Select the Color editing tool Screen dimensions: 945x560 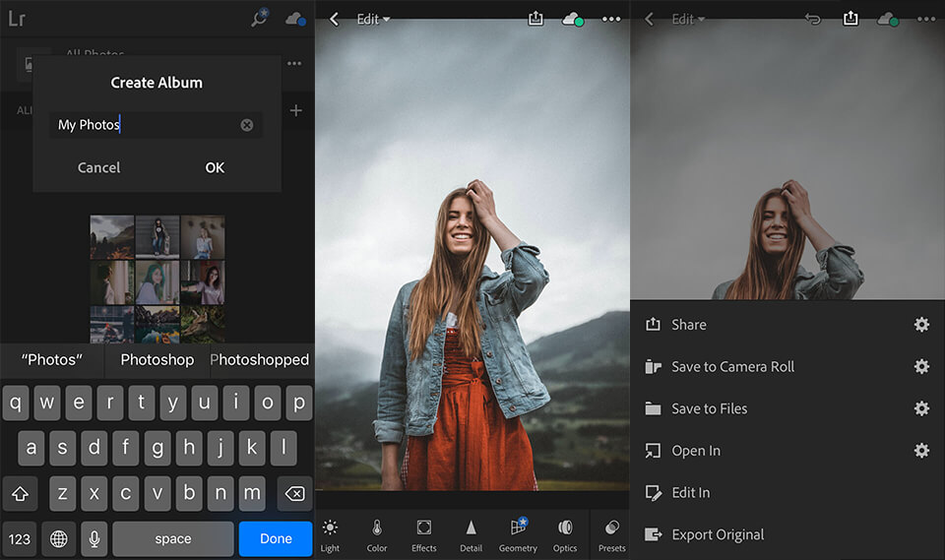pos(377,534)
